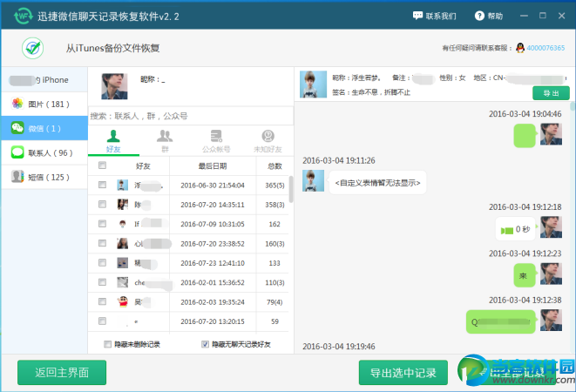Check the friend row dated 2016-07-23 12:41:10
The height and width of the screenshot is (392, 576).
click(102, 263)
